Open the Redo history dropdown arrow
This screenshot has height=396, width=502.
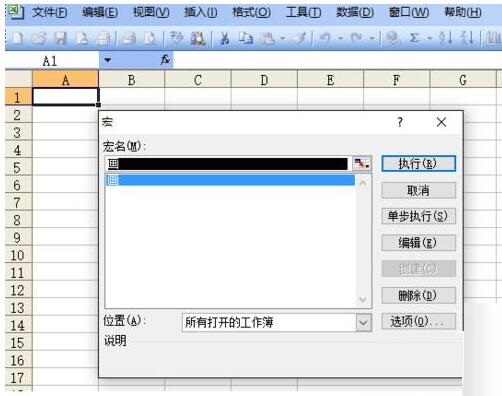point(372,38)
